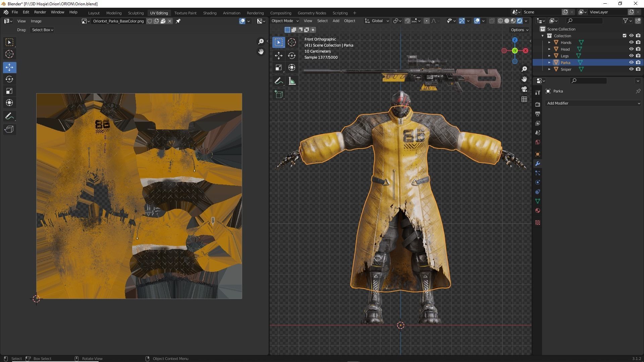Open the Object Data properties tab
Screen dimensions: 644x362
pos(538,201)
